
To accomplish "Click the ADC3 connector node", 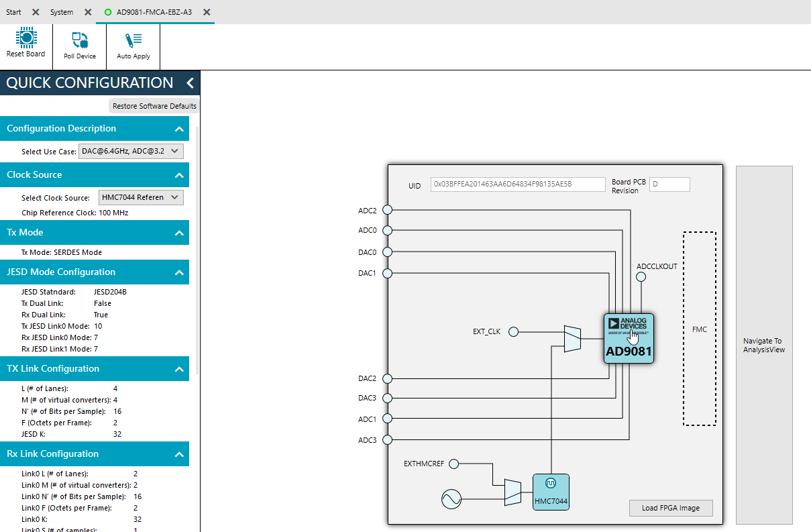I will [387, 440].
